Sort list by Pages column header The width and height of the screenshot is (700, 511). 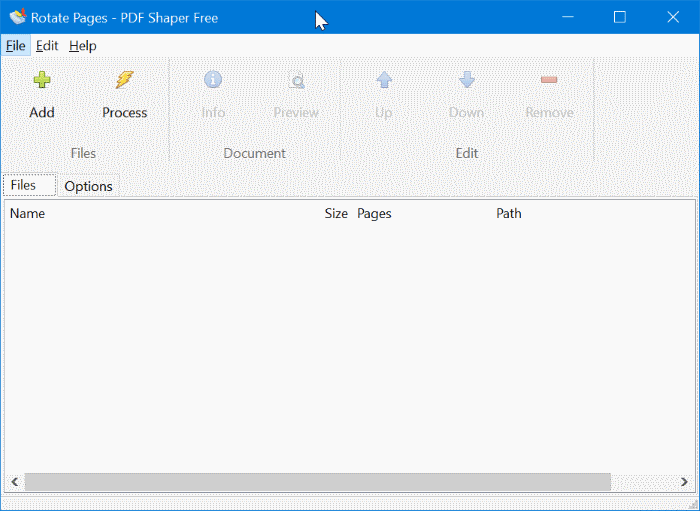(374, 213)
